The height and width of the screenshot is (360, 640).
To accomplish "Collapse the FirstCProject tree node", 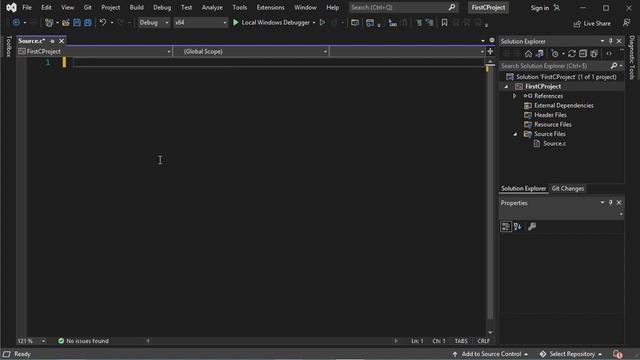I will [x=507, y=87].
